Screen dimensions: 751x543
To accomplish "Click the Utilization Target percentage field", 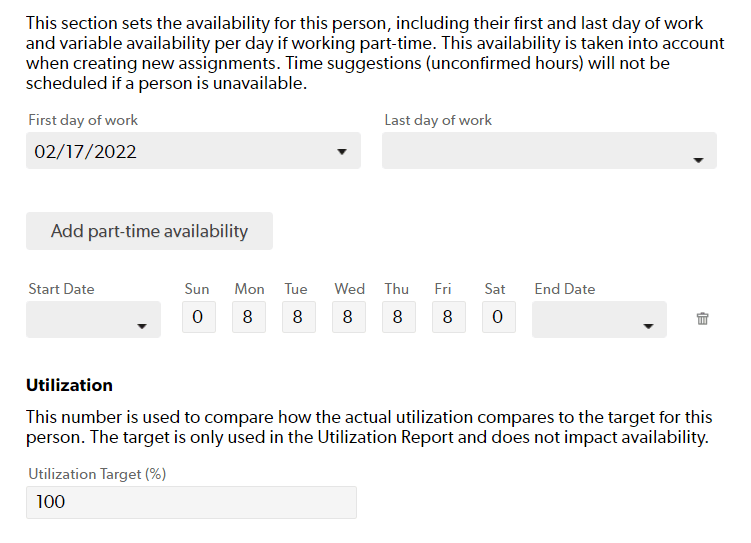I will [x=191, y=502].
